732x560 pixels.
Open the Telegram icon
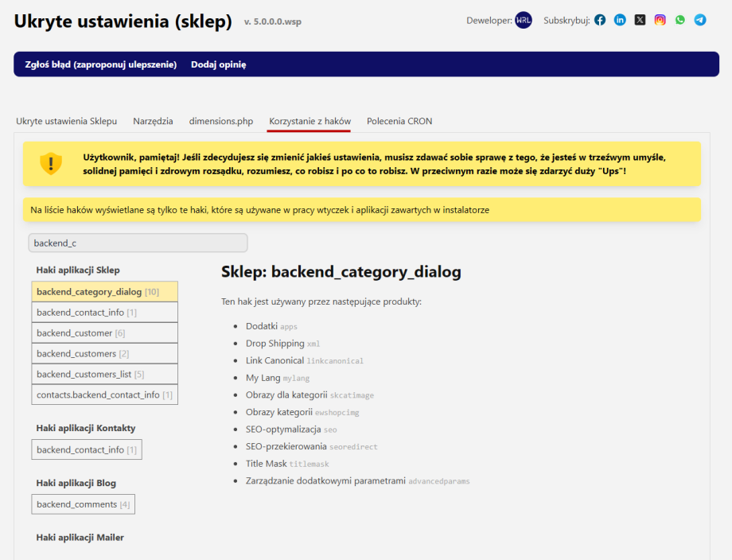click(700, 20)
